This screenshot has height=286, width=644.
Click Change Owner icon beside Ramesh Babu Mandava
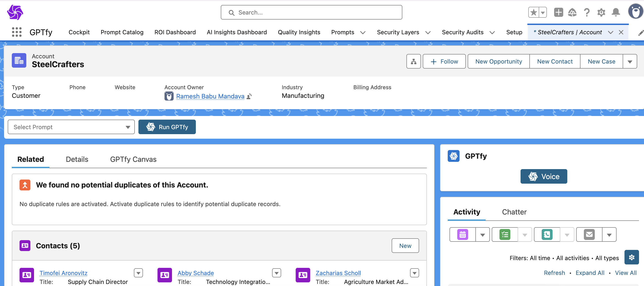[249, 96]
